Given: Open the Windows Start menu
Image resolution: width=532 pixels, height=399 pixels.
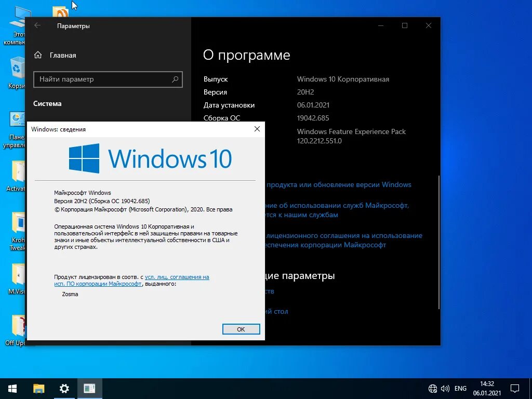Looking at the screenshot, I should pyautogui.click(x=12, y=389).
